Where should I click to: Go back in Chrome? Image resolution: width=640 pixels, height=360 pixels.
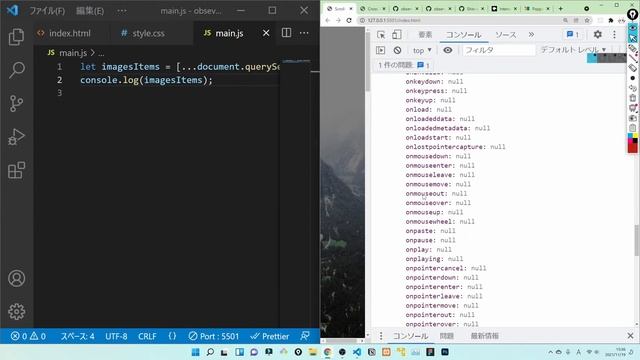[x=328, y=20]
